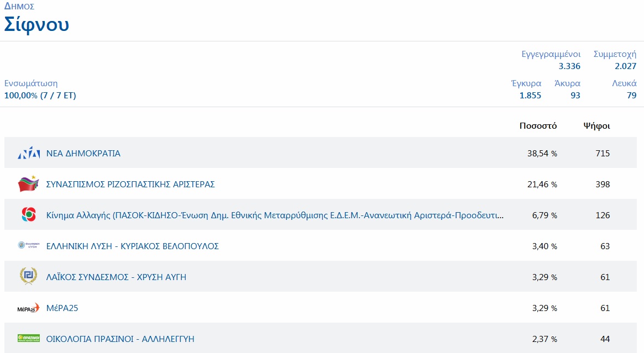Open the ΝΕΑ ΔΗΜΟΚΡΑΤΙΑ party link
This screenshot has height=353, width=644.
(83, 154)
